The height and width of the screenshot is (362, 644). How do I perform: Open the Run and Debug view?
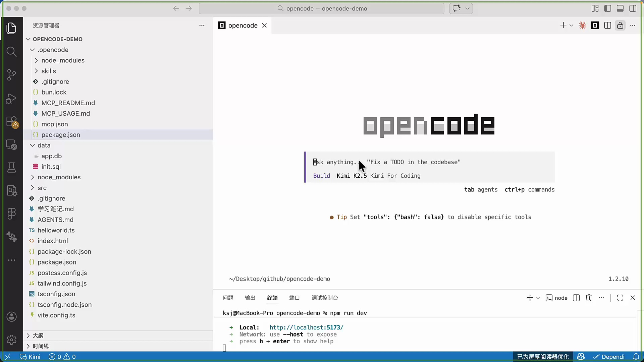click(11, 98)
